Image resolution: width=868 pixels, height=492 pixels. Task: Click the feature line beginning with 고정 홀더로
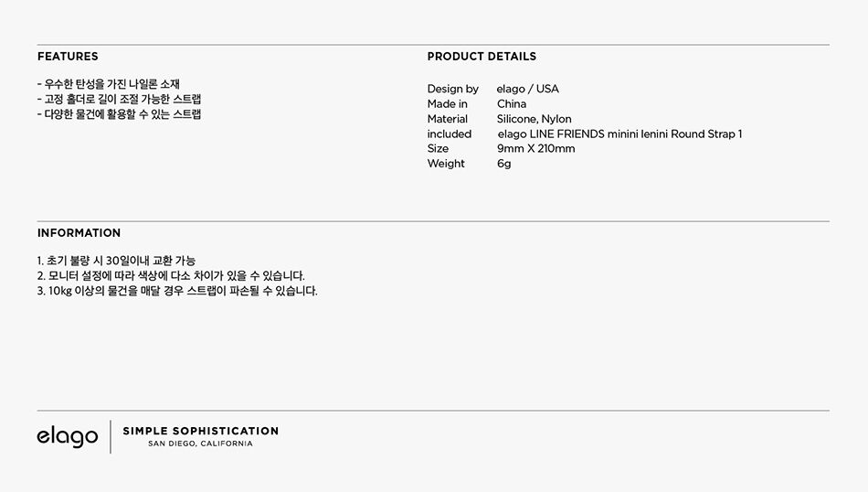[x=119, y=99]
